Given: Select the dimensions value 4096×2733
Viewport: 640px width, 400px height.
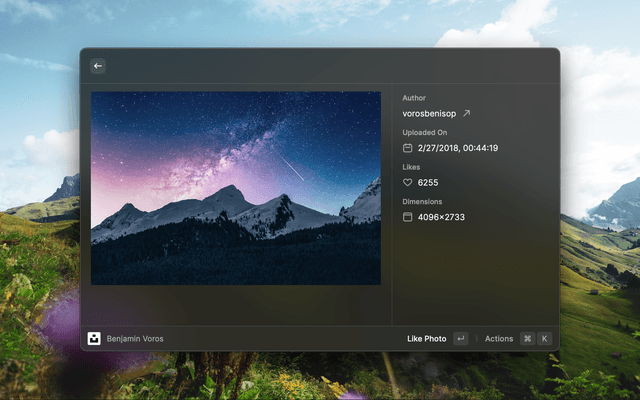Looking at the screenshot, I should point(441,217).
